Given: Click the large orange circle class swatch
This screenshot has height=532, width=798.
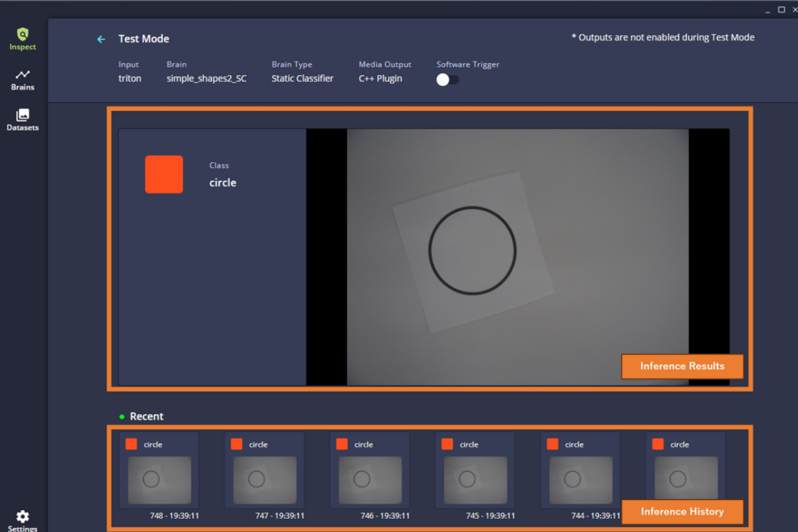Looking at the screenshot, I should coord(164,174).
